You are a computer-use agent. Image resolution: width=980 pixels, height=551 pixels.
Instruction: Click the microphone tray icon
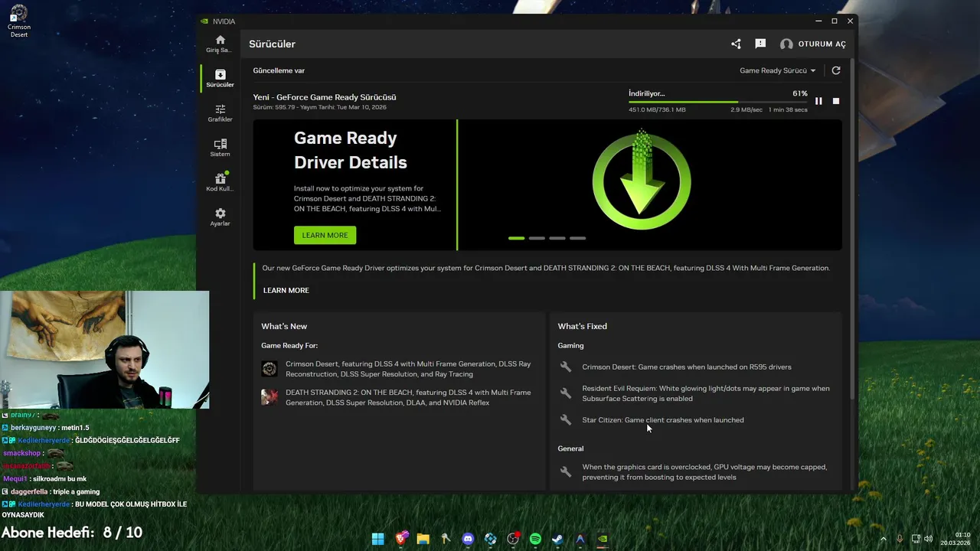900,539
